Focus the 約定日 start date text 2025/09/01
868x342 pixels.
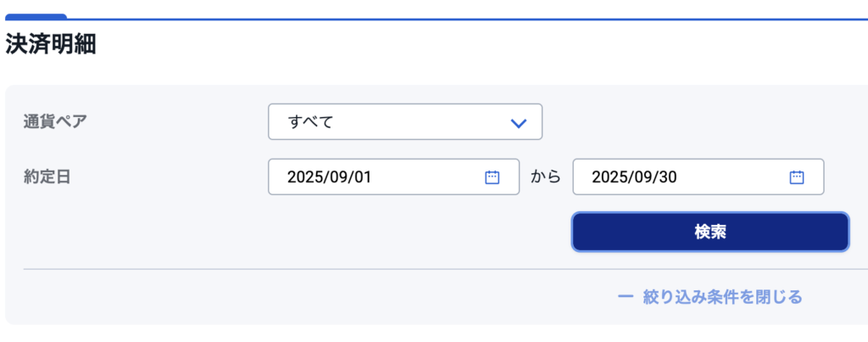tap(330, 177)
